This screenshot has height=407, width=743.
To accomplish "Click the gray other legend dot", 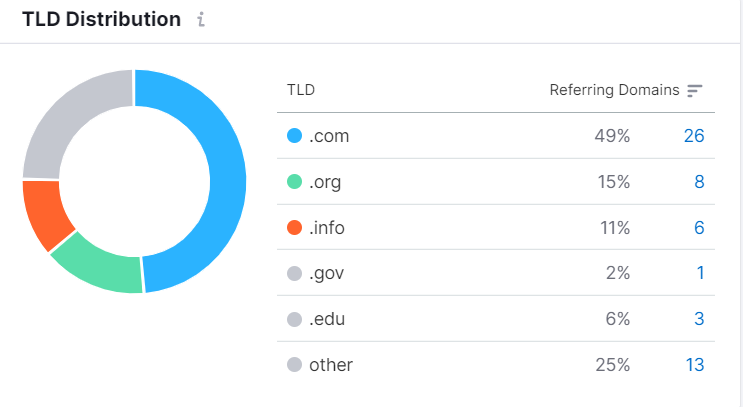I will click(x=294, y=365).
